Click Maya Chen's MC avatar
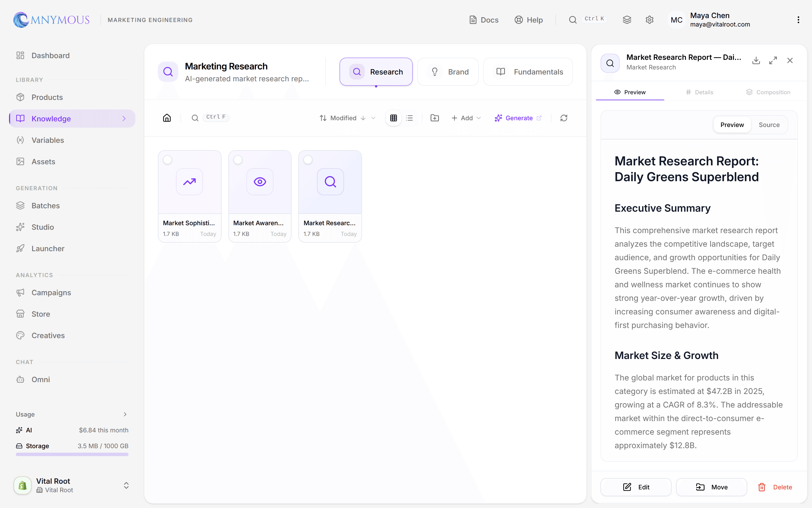Viewport: 812px width, 508px height. (x=676, y=20)
